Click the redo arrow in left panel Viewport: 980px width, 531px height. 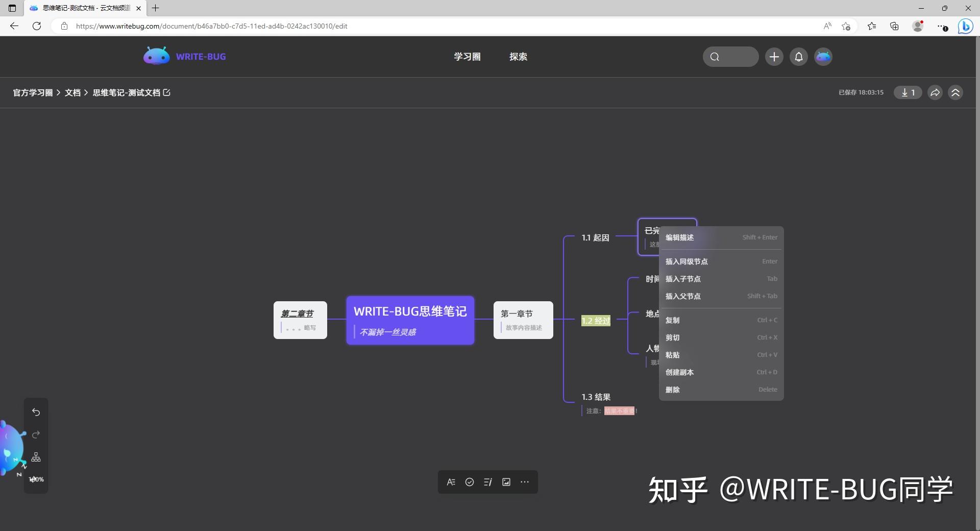click(36, 435)
